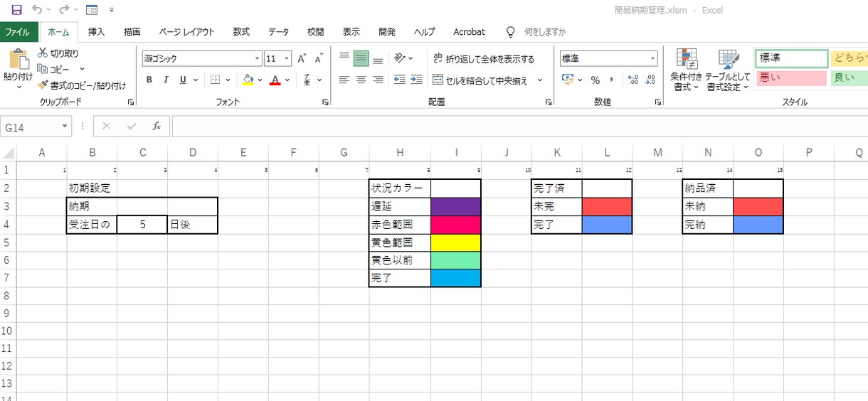Click the text orientation icon
This screenshot has width=868, height=401.
[401, 58]
